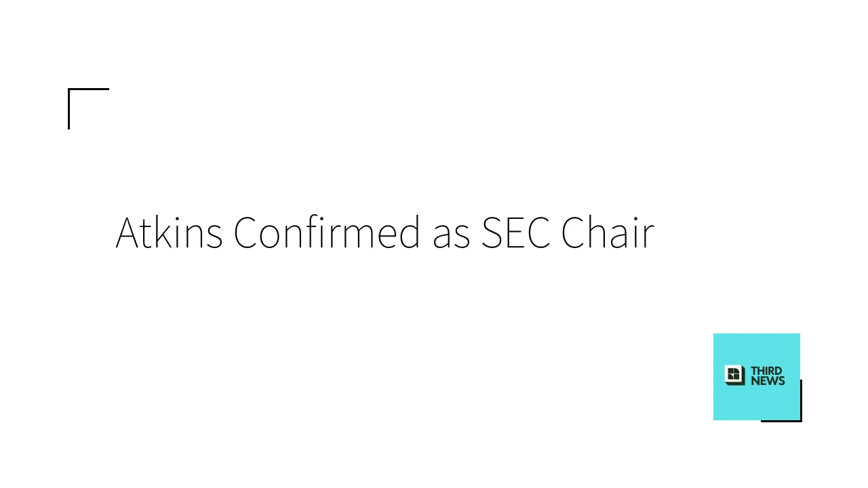Screen dimensions: 868x488
Task: Click the word "as" in the title
Action: tap(451, 234)
